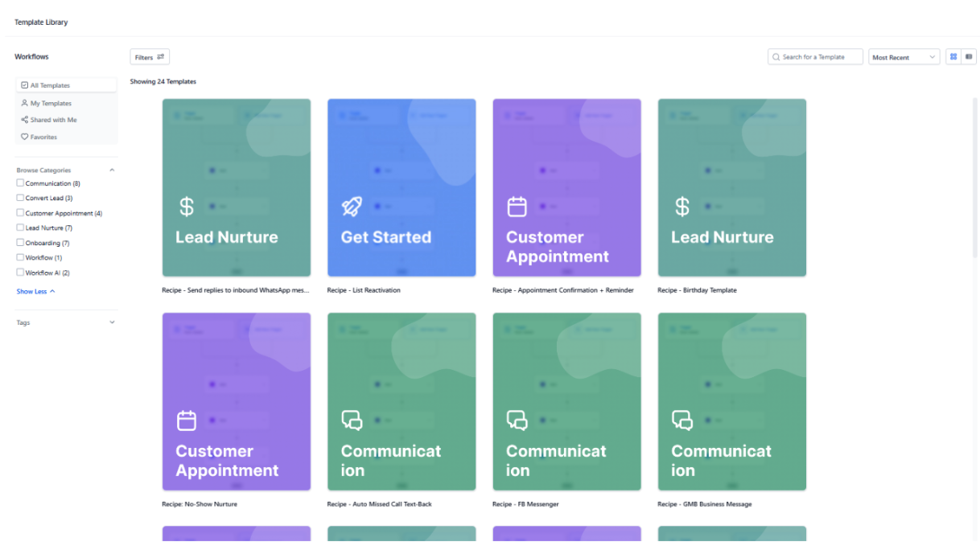Switch to list view layout icon
Screen dimensions: 980x546
[x=969, y=57]
